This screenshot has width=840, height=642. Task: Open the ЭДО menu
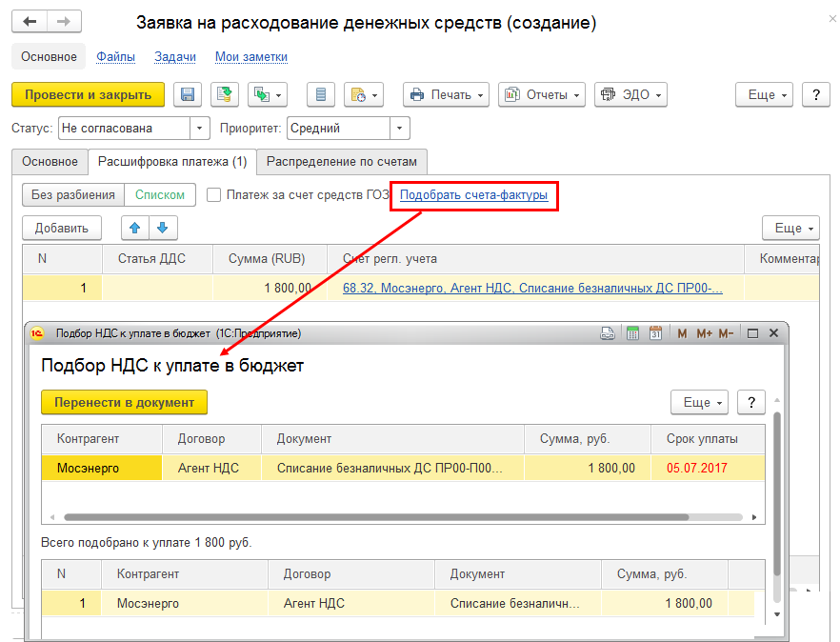coord(630,95)
